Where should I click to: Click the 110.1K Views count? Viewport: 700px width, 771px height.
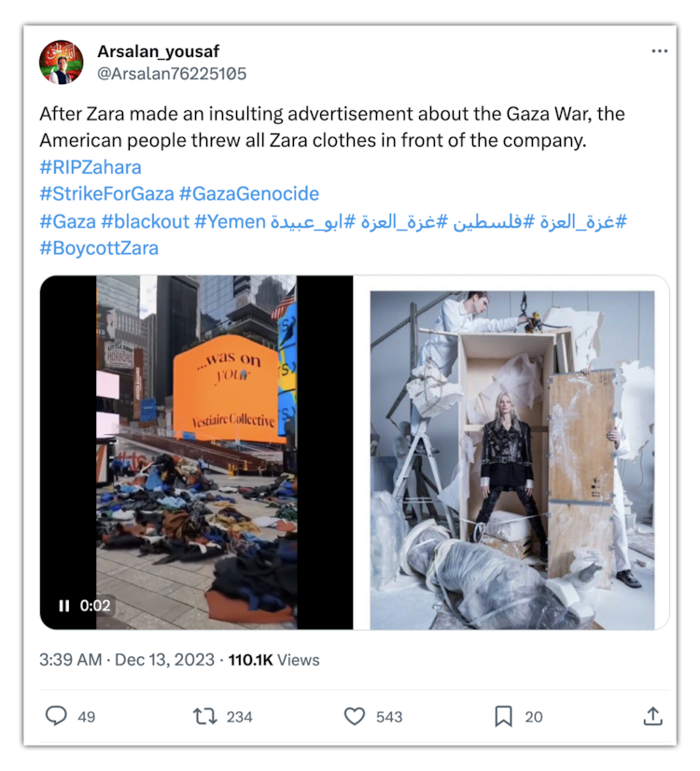273,659
